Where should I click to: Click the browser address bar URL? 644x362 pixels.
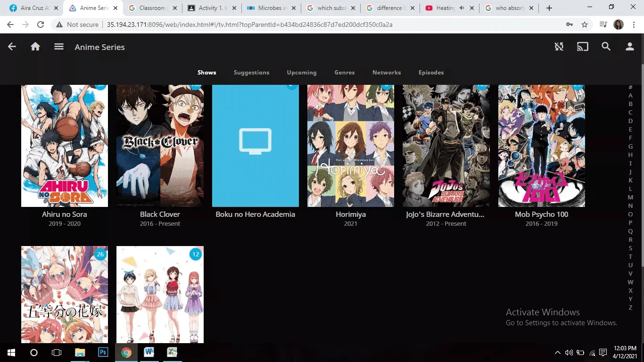pyautogui.click(x=250, y=25)
